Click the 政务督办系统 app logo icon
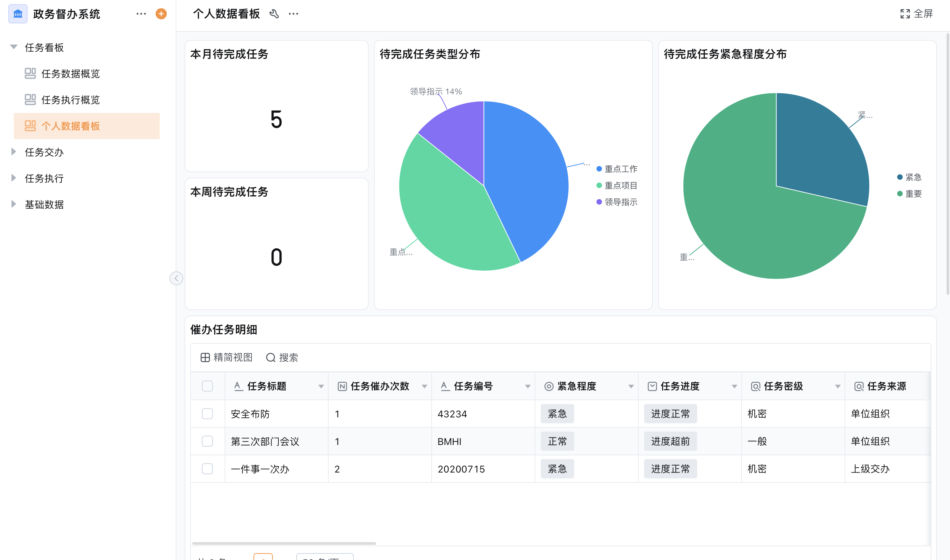The width and height of the screenshot is (950, 560). tap(18, 14)
